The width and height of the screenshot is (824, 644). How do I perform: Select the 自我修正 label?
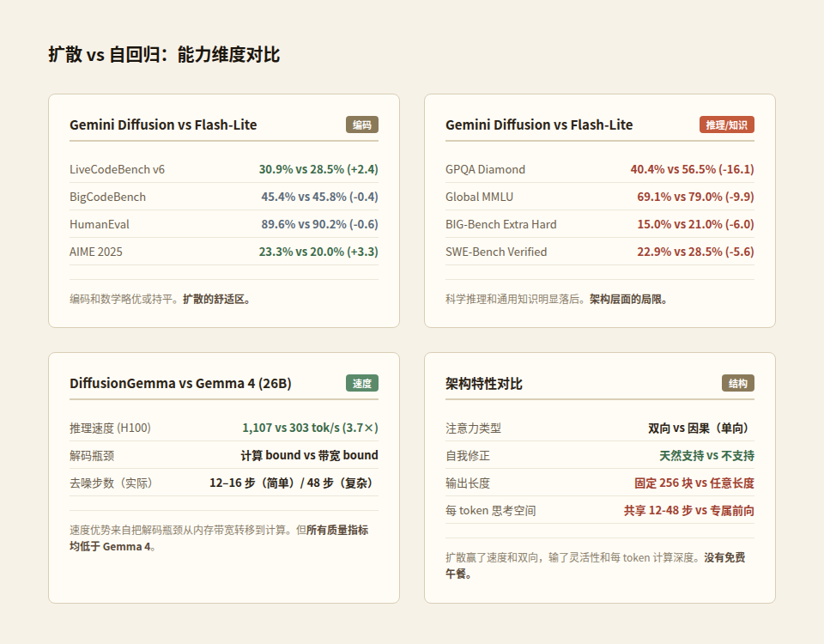pos(468,455)
